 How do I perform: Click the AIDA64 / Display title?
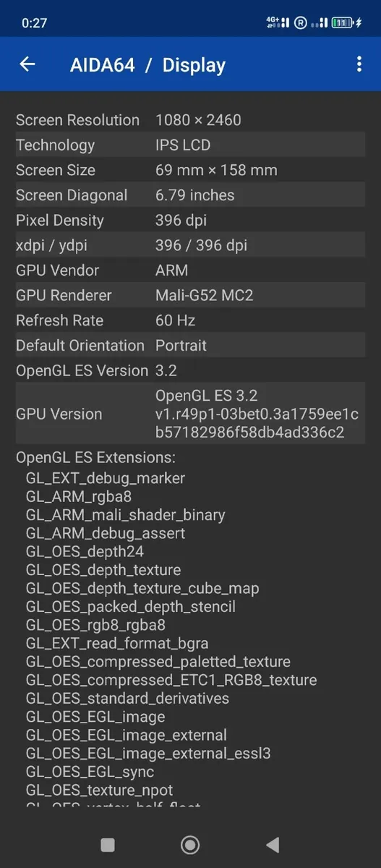point(147,65)
